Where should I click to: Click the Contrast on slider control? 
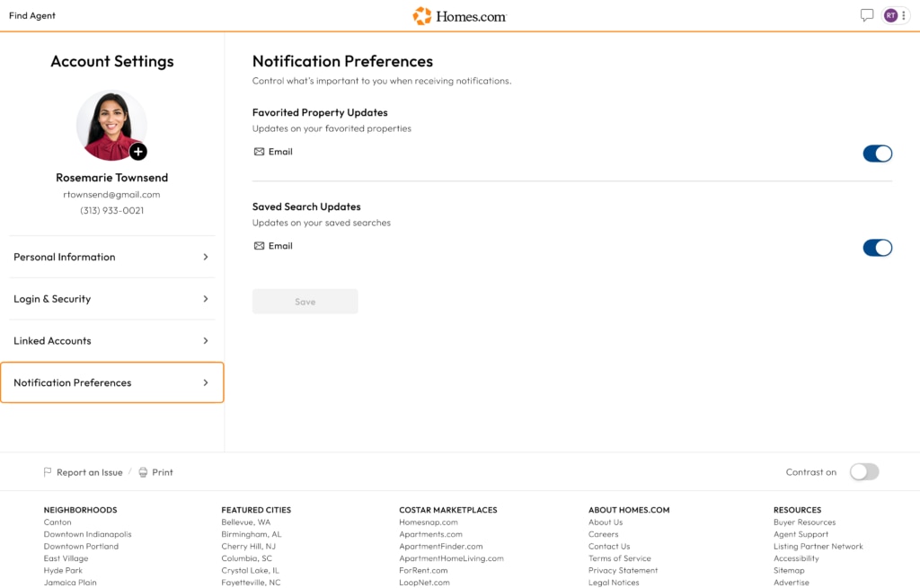[x=863, y=471]
